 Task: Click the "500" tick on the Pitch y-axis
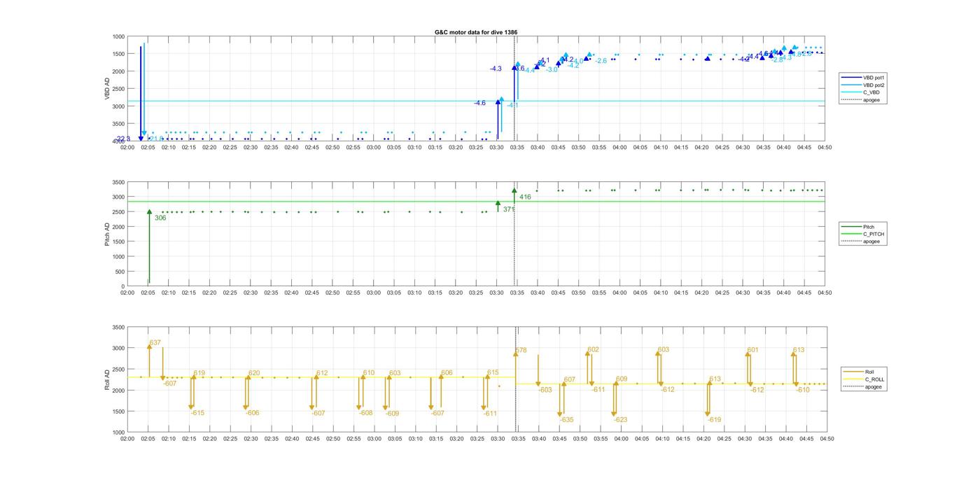click(120, 272)
